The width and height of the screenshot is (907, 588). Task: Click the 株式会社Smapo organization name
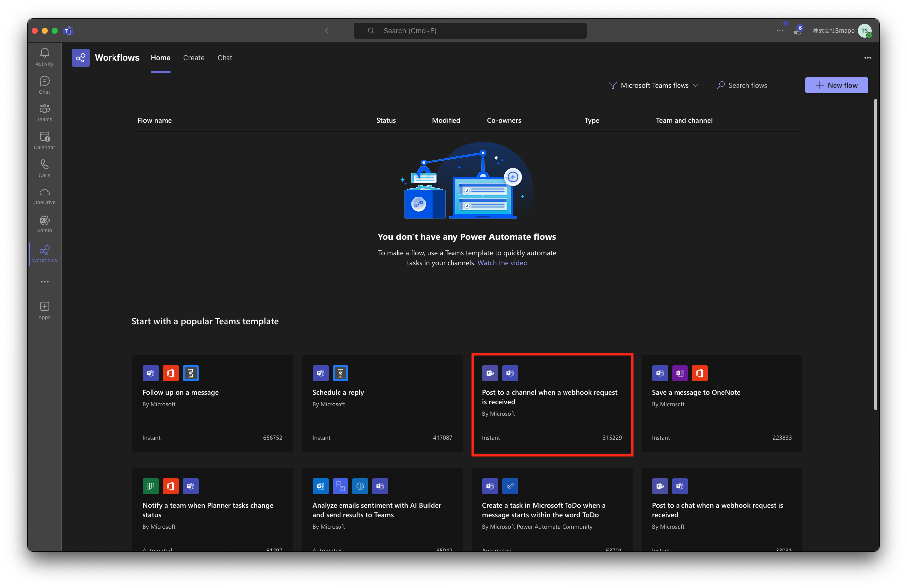pyautogui.click(x=834, y=31)
